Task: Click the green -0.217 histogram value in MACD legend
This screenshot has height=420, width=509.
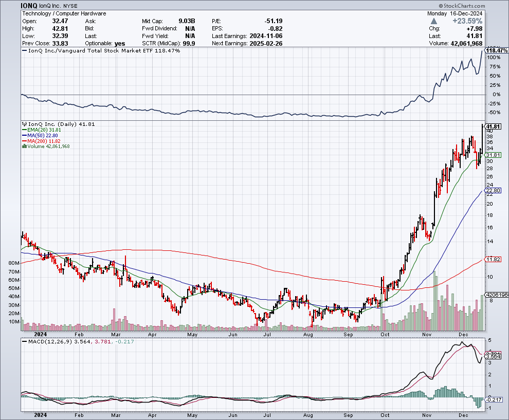Action: tap(124, 341)
